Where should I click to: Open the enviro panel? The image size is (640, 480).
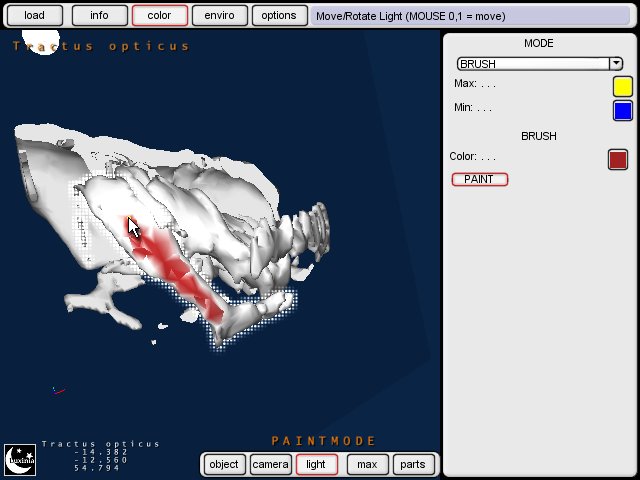(x=219, y=16)
